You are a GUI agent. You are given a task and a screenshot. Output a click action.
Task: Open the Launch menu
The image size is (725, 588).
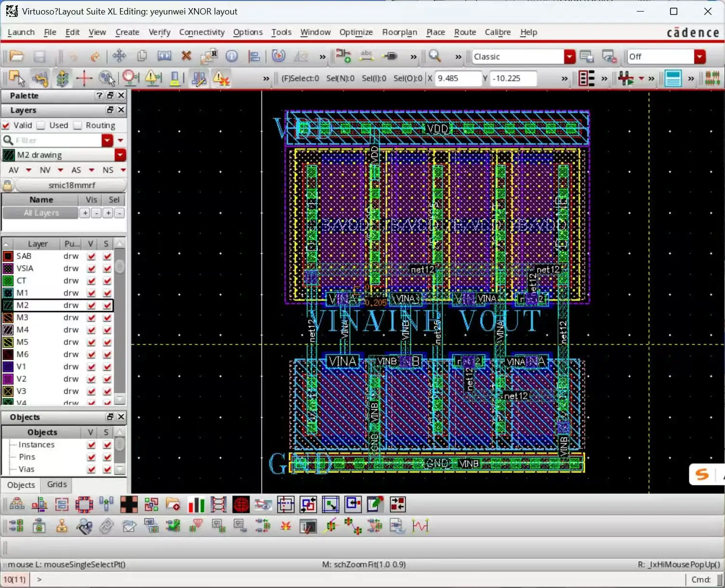pos(21,32)
